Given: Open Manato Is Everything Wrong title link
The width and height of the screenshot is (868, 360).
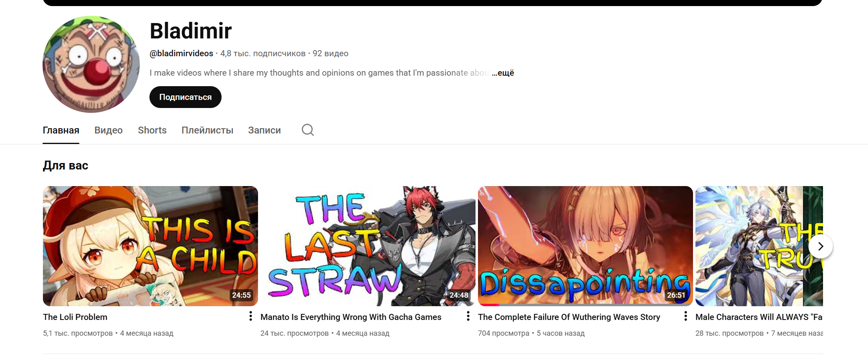Looking at the screenshot, I should 351,317.
